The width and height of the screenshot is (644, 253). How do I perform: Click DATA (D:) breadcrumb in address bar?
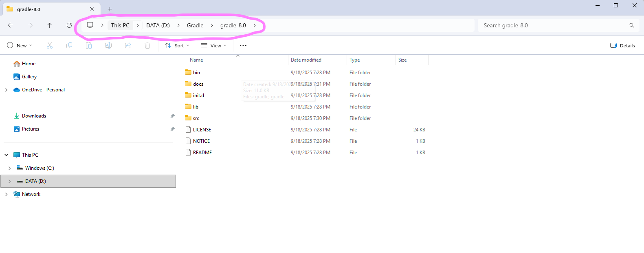[158, 25]
